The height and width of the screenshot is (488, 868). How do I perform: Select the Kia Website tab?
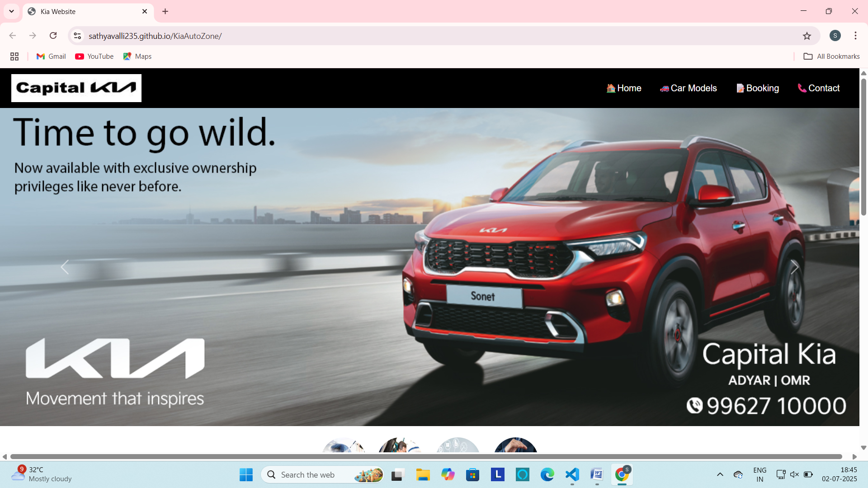[88, 12]
